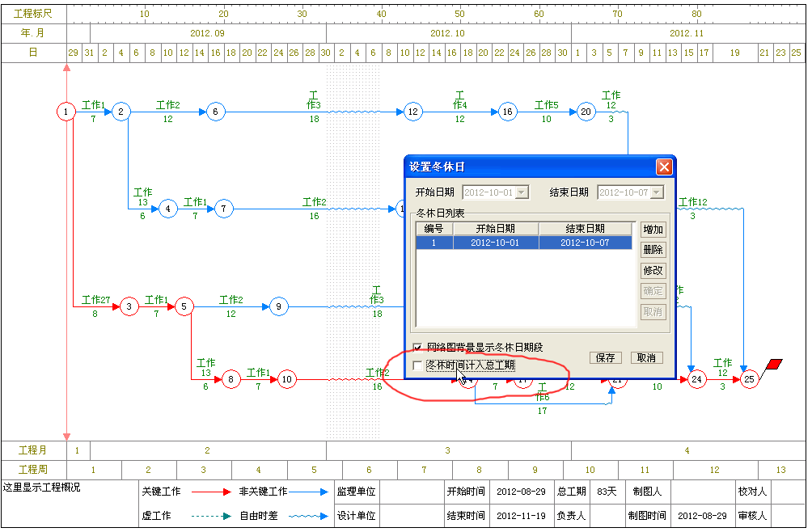Select red node 10

[286, 379]
